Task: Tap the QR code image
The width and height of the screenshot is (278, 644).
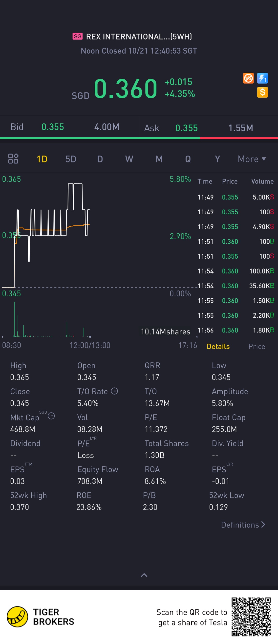Action: click(251, 617)
